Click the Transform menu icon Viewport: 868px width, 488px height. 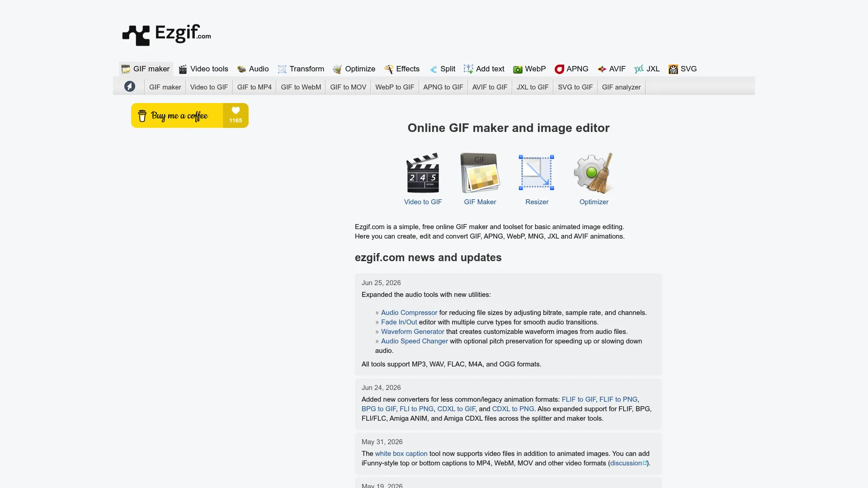pos(282,69)
